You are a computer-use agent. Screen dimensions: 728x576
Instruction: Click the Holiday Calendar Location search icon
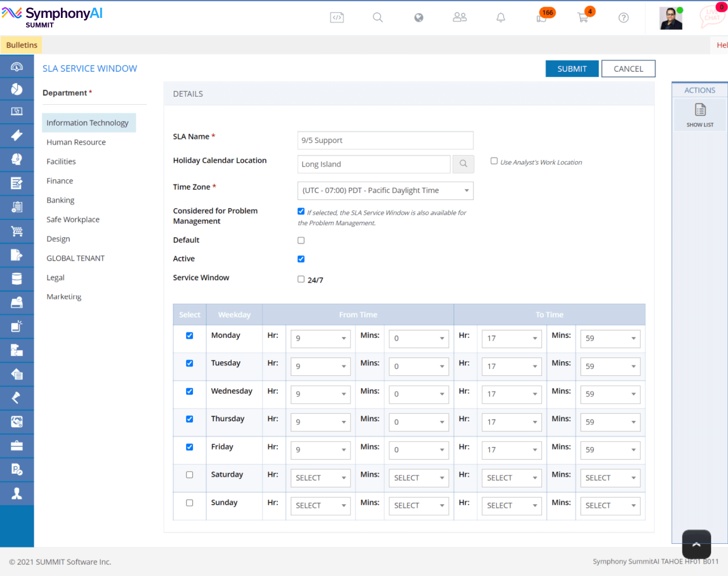pyautogui.click(x=463, y=164)
